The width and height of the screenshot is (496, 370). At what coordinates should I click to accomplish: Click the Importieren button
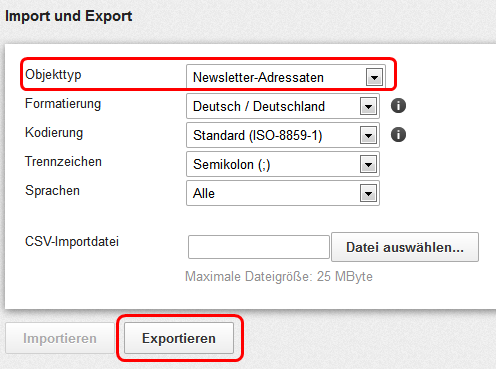[60, 338]
